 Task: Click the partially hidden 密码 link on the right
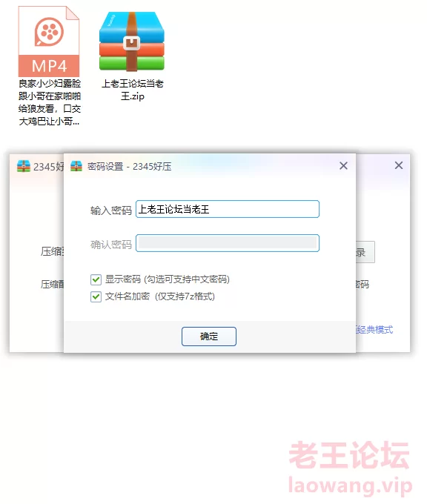363,284
